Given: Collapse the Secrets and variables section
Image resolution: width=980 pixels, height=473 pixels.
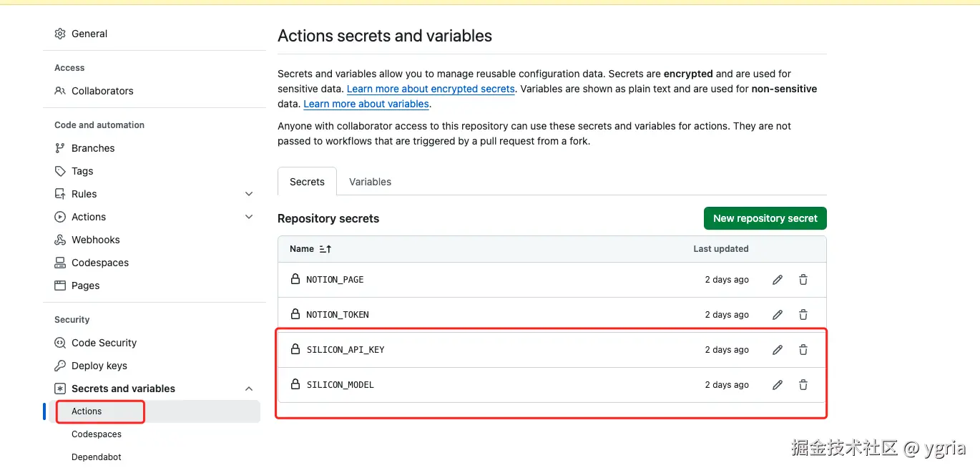Looking at the screenshot, I should [x=249, y=389].
